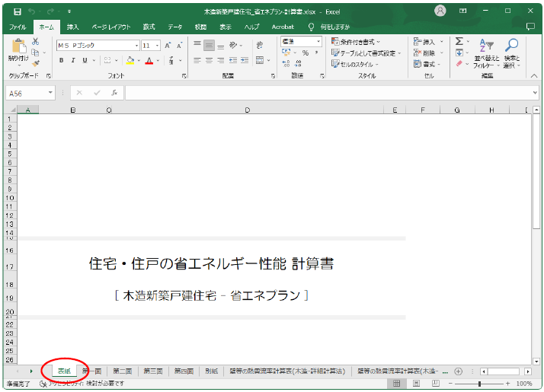The height and width of the screenshot is (392, 544).
Task: Click the Clear eraser icon
Action: click(x=459, y=64)
